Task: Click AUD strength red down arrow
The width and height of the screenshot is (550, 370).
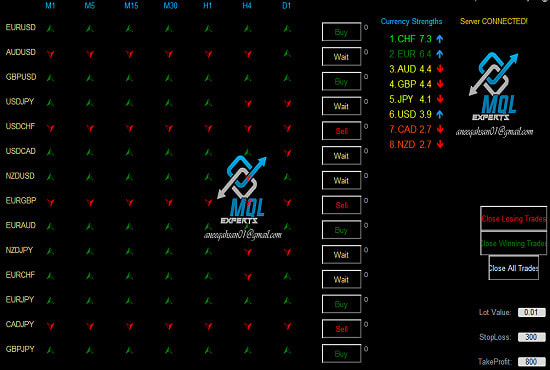Action: click(440, 69)
